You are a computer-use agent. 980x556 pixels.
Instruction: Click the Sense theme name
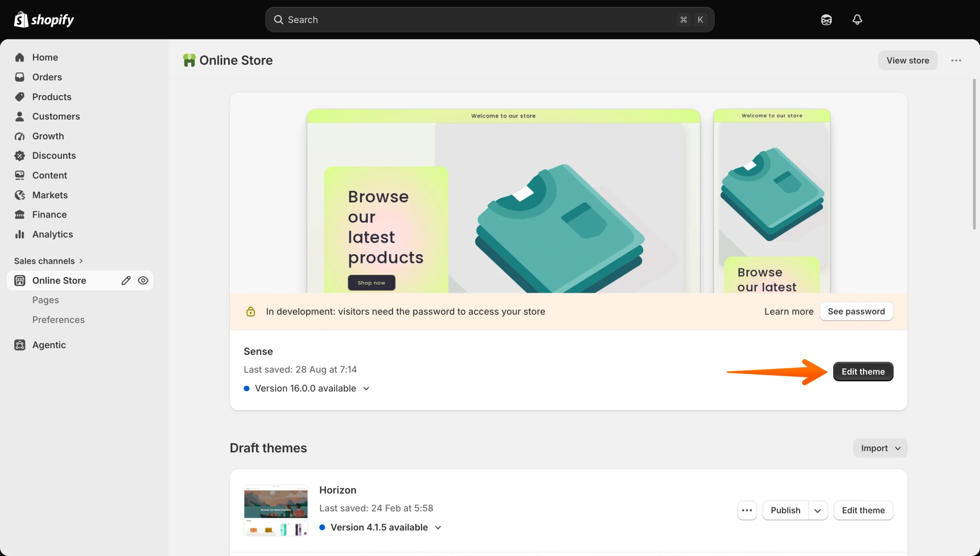tap(258, 351)
